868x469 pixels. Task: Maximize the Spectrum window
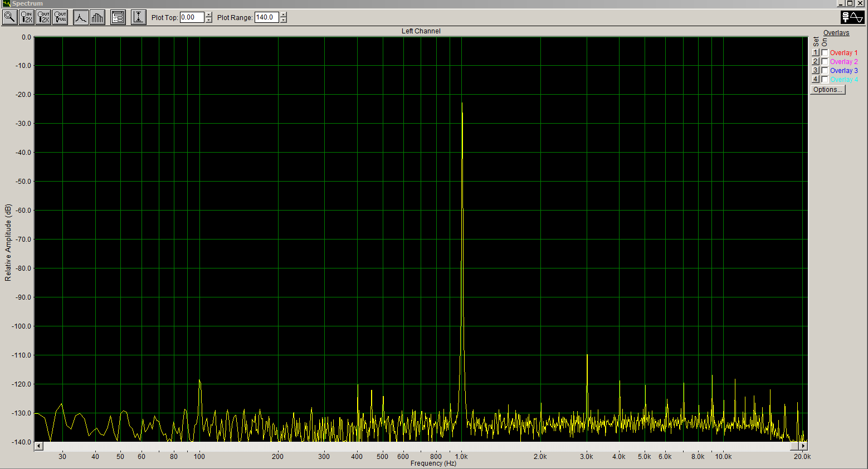click(x=851, y=3)
